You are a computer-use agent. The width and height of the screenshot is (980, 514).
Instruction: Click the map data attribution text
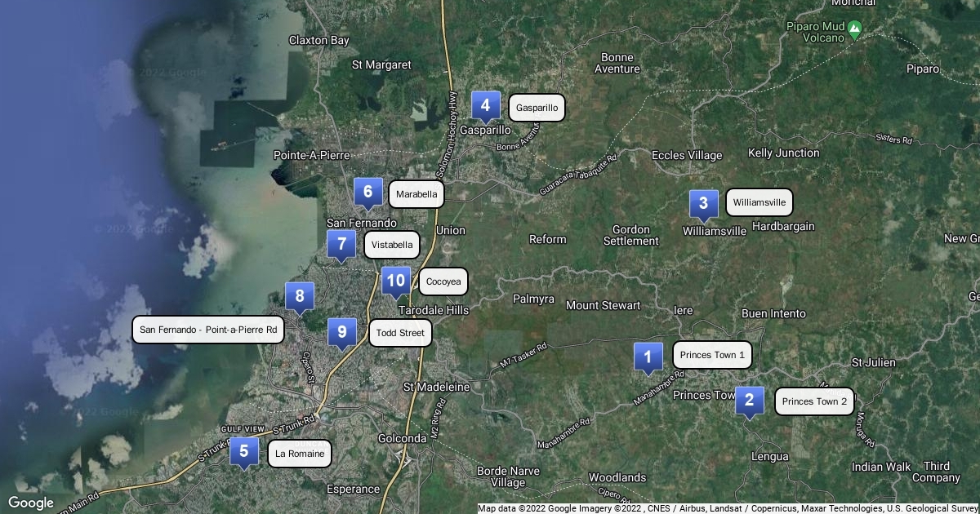pos(728,508)
